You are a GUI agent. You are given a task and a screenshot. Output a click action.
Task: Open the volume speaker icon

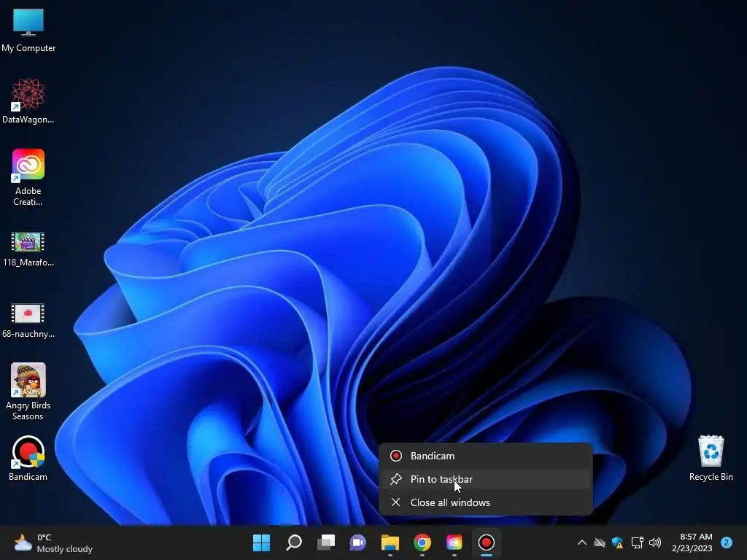655,542
